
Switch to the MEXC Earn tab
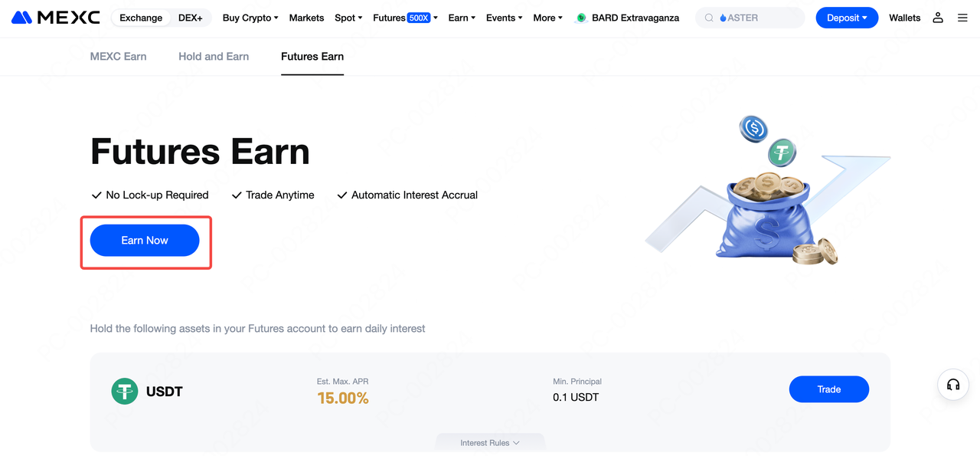118,57
